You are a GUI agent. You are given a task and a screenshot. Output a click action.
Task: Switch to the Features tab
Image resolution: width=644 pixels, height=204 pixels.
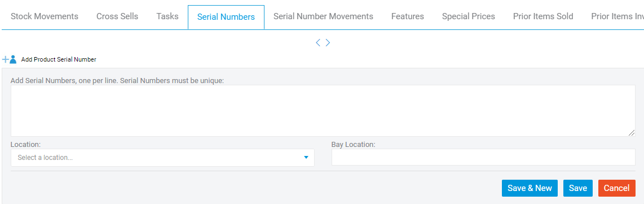(x=407, y=16)
